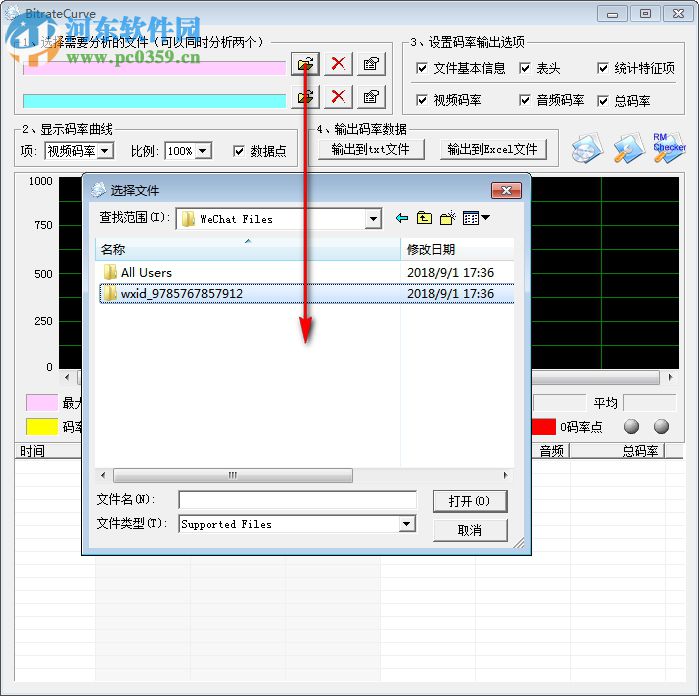
Task: Toggle 数据点 checkbox
Action: pos(238,151)
